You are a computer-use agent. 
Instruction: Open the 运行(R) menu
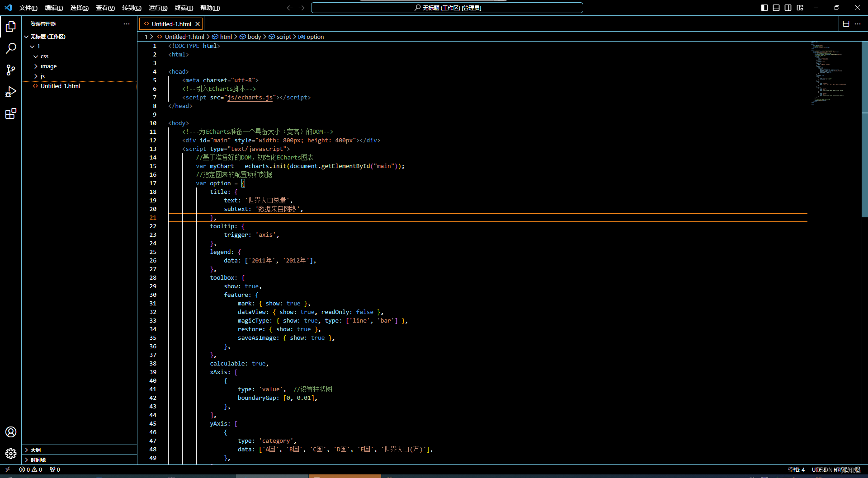click(x=158, y=8)
